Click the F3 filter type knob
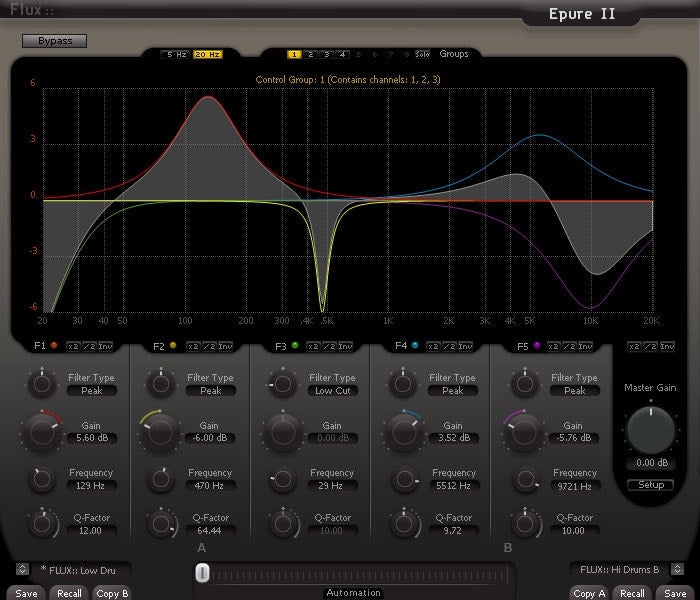The image size is (700, 600). pyautogui.click(x=283, y=384)
